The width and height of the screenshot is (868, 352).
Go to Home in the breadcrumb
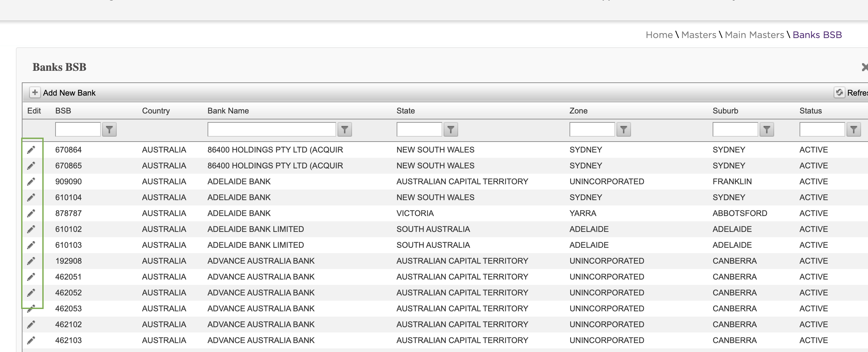tap(659, 35)
